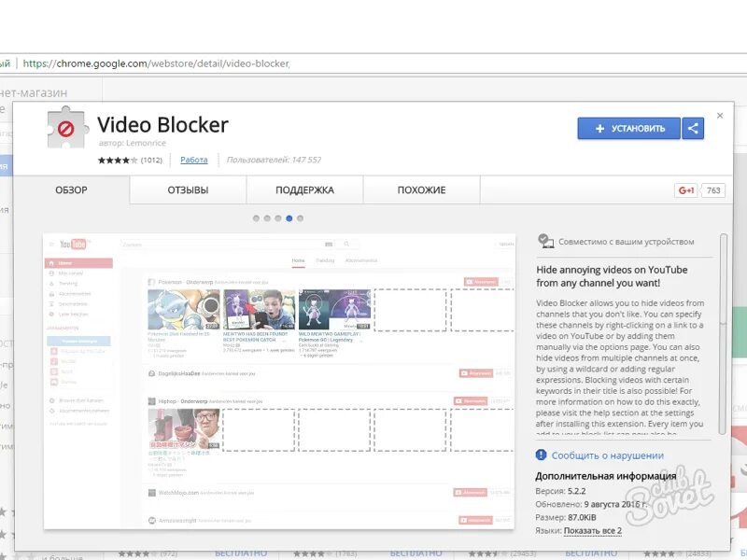
Task: Click the Hide annoying videos heading
Action: (x=612, y=276)
